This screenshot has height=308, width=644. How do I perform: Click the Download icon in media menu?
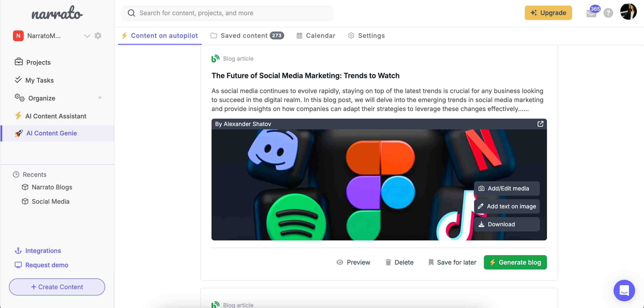(481, 224)
